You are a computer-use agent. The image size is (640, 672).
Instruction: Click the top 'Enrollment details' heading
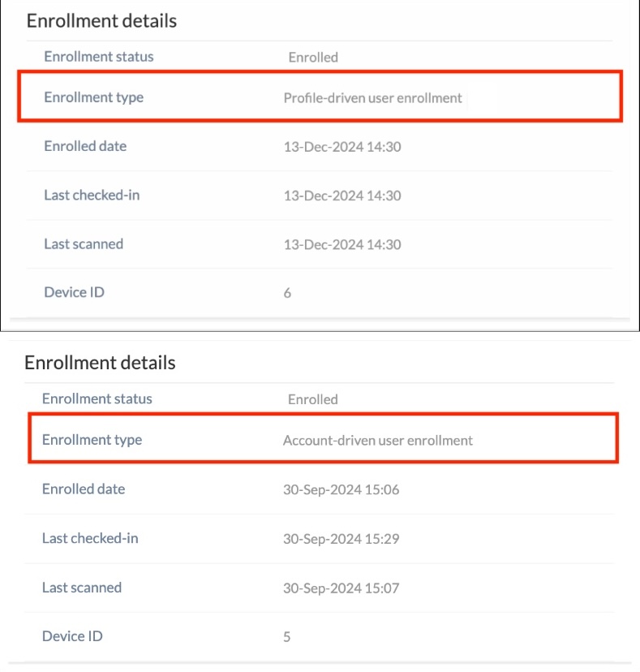pos(101,21)
